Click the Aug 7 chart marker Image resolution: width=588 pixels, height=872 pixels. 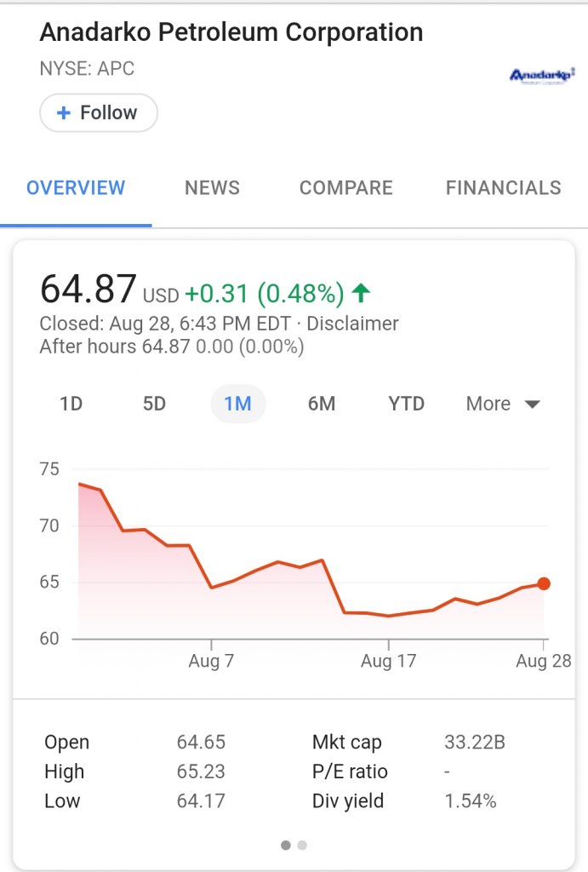point(211,661)
